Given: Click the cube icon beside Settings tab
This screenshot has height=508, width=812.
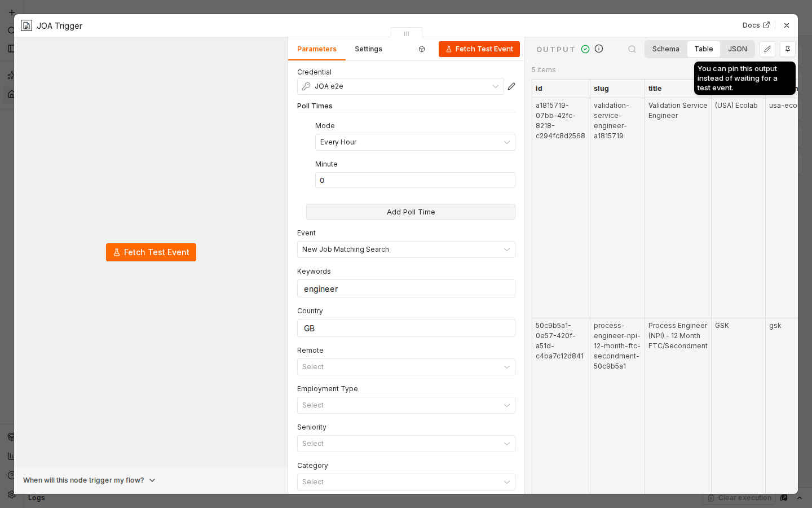Looking at the screenshot, I should tap(422, 49).
